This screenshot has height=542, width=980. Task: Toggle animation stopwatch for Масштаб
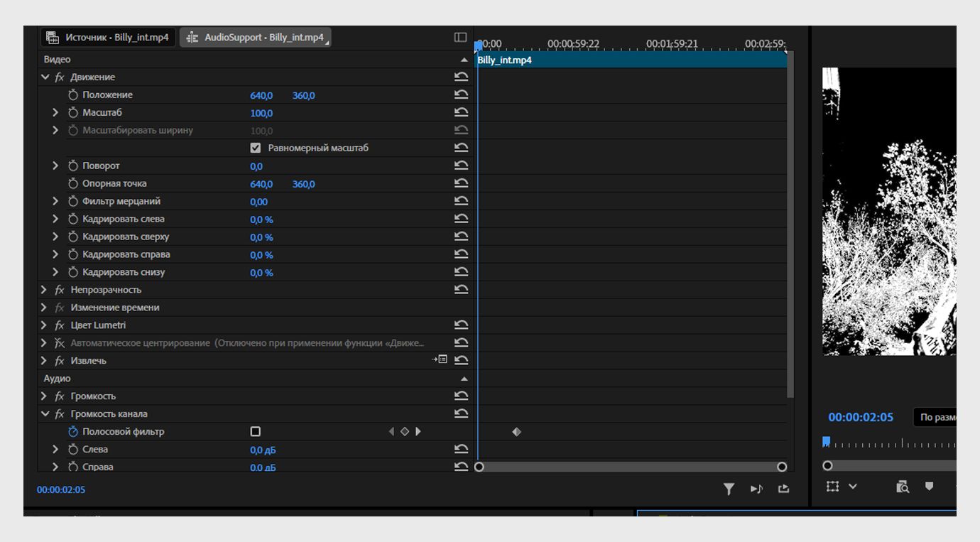pos(72,112)
